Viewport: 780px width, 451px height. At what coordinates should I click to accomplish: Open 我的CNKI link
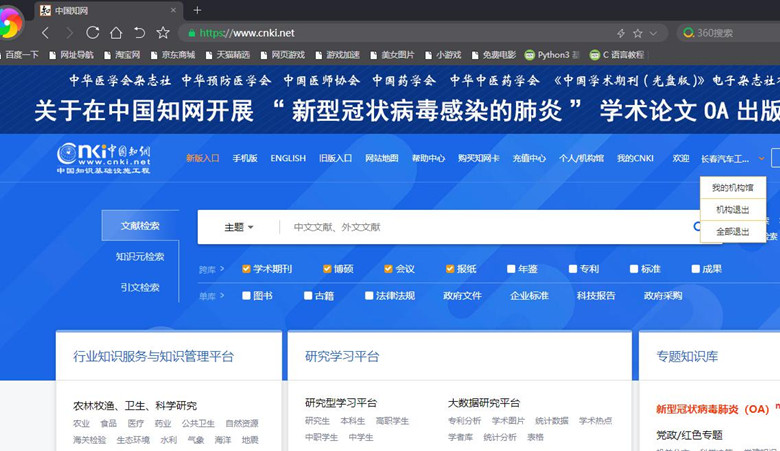click(x=635, y=158)
